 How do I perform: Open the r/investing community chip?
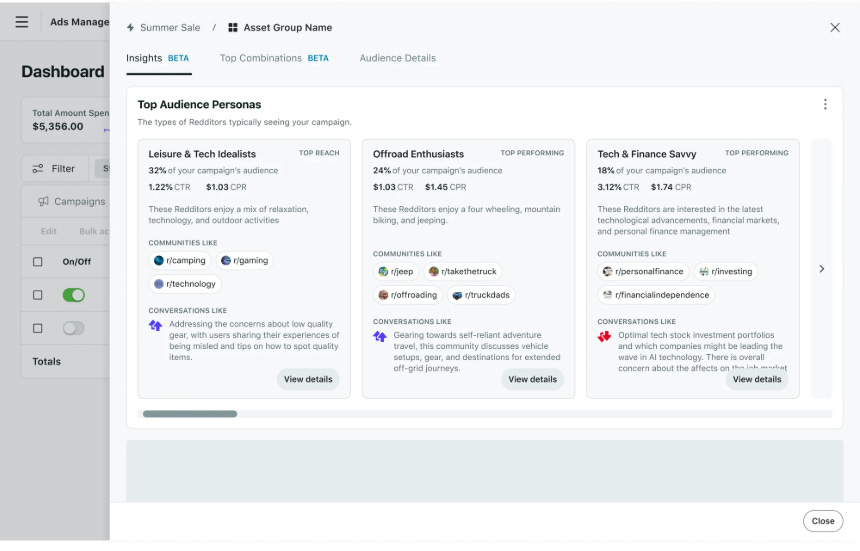point(726,271)
